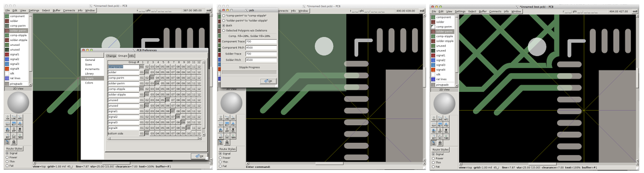Click the solder layer color swatch, left window
Screen dimensions: 644x173
pyautogui.click(x=7, y=21)
